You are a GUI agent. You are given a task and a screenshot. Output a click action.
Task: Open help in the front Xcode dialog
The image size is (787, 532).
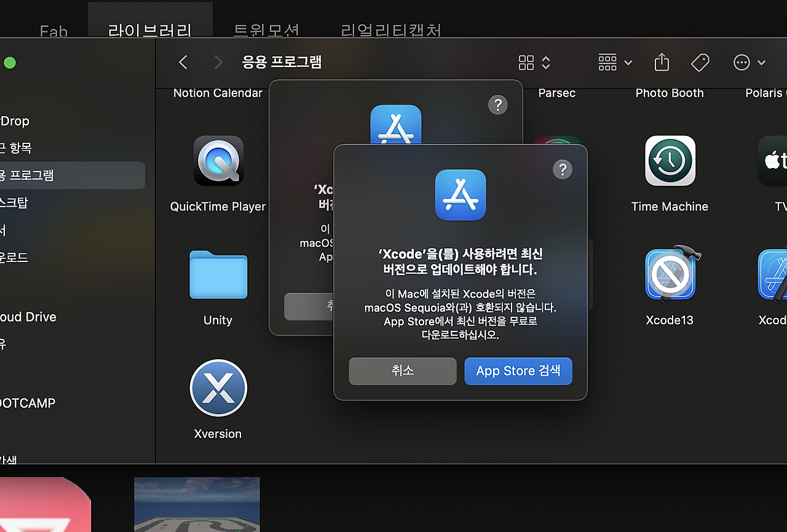pyautogui.click(x=563, y=170)
